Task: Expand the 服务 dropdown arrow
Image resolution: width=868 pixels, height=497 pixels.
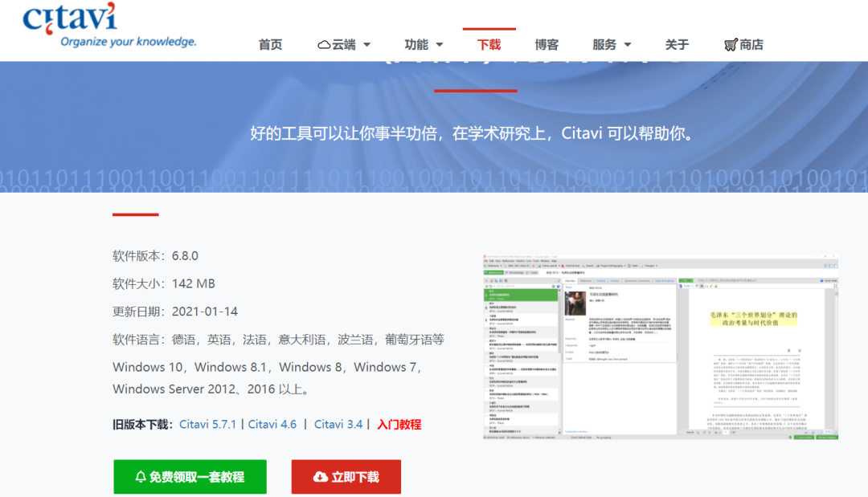Action: 627,45
